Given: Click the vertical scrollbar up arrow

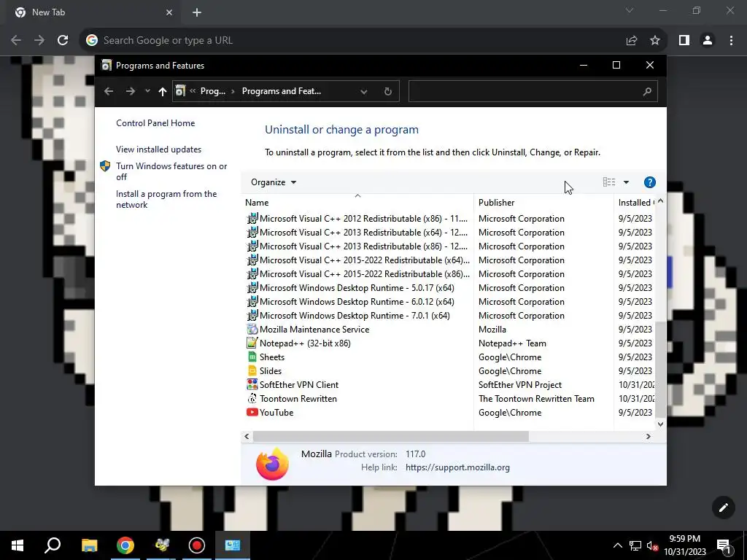Looking at the screenshot, I should pos(660,201).
